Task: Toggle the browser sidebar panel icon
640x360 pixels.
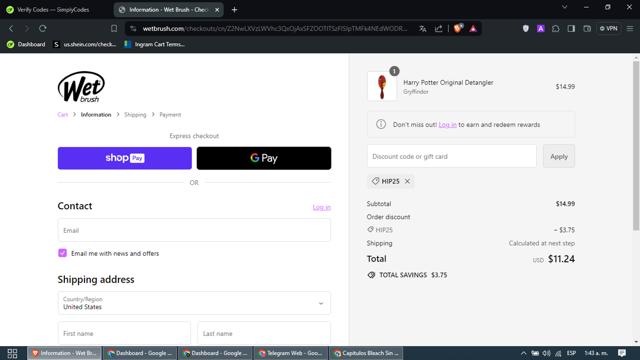Action: (x=571, y=29)
